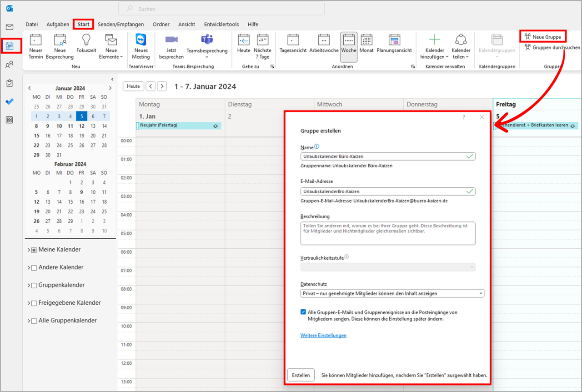Switch to Tagesansicht view
Viewport: 582px width, 392px height.
(293, 45)
